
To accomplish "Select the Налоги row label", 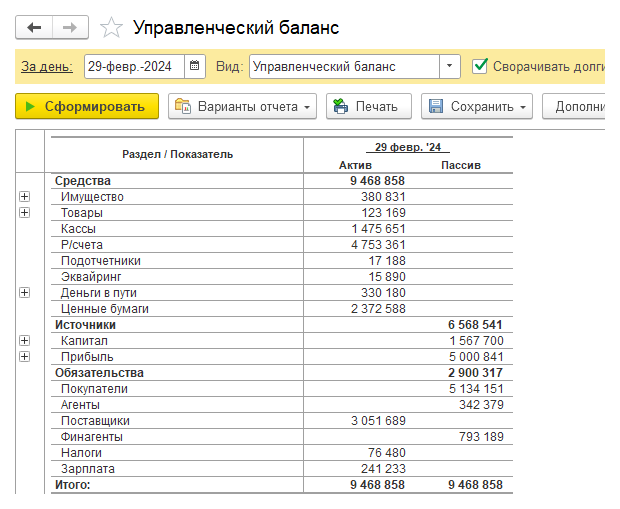I will 81,453.
